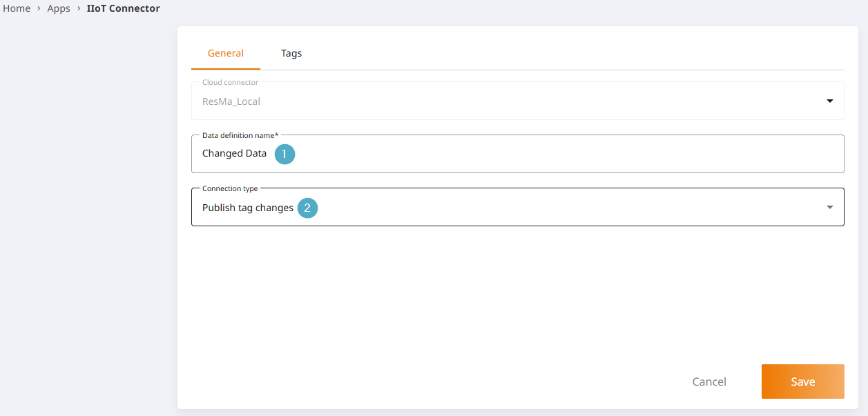Click the 'Changed Data' text in the input
This screenshot has width=868, height=416.
tap(234, 153)
